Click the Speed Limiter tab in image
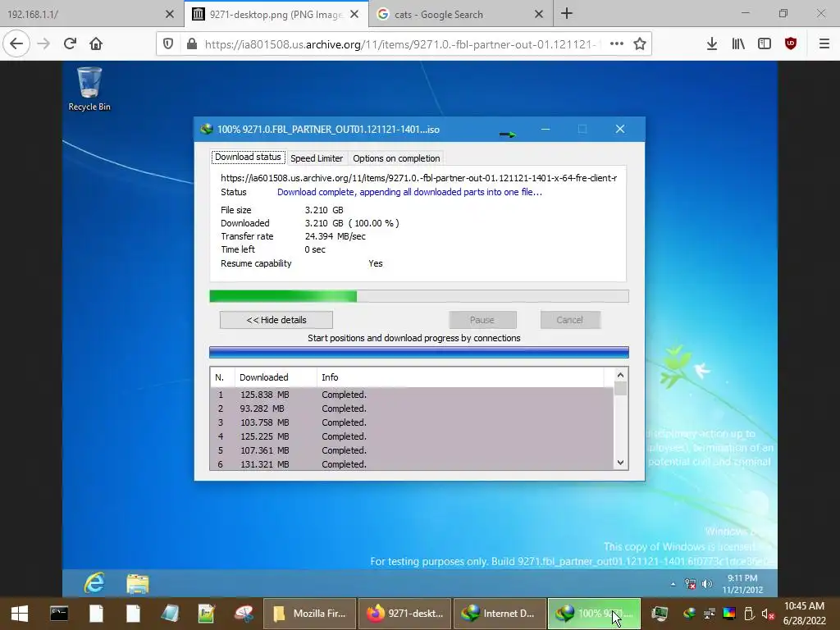The width and height of the screenshot is (840, 630). [x=317, y=158]
